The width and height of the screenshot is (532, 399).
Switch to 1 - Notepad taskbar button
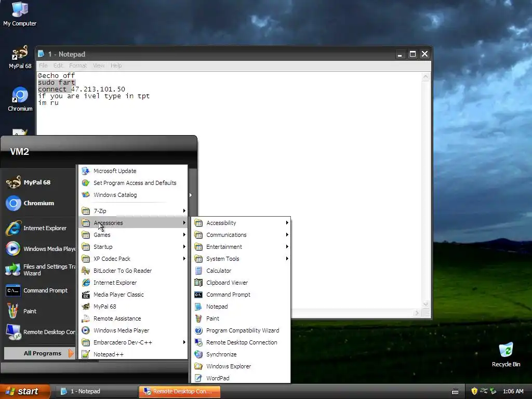tap(96, 391)
